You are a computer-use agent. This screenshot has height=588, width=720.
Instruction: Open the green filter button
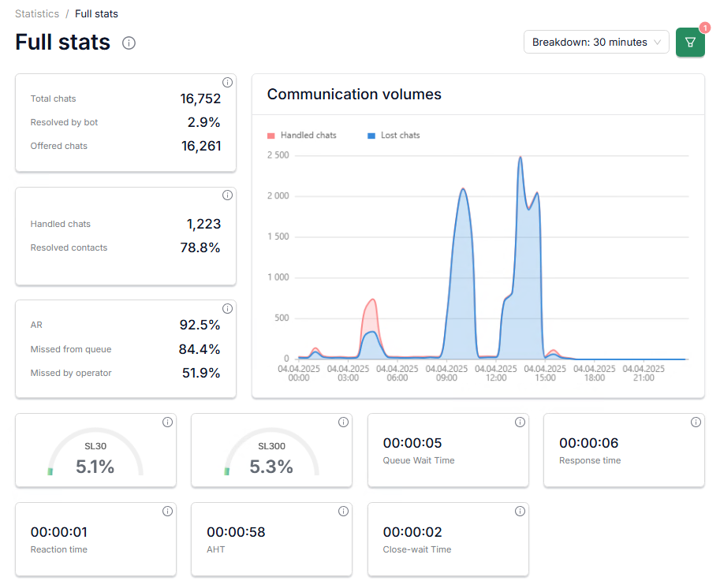tap(690, 42)
